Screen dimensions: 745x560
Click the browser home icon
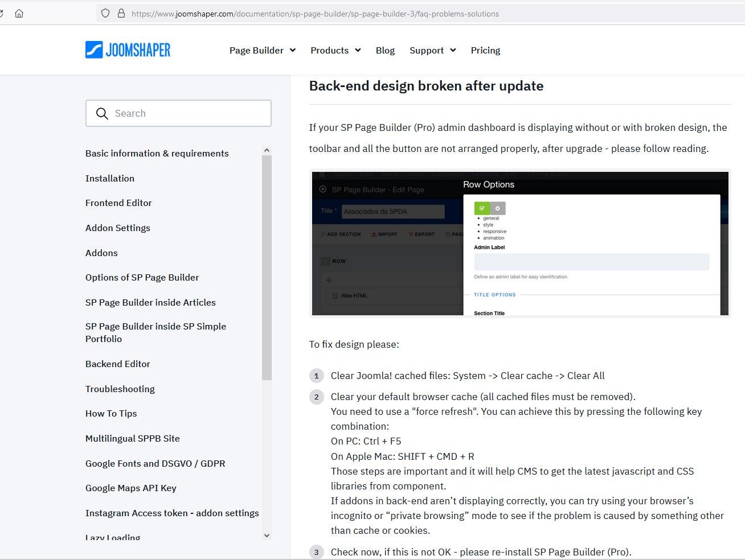point(19,14)
